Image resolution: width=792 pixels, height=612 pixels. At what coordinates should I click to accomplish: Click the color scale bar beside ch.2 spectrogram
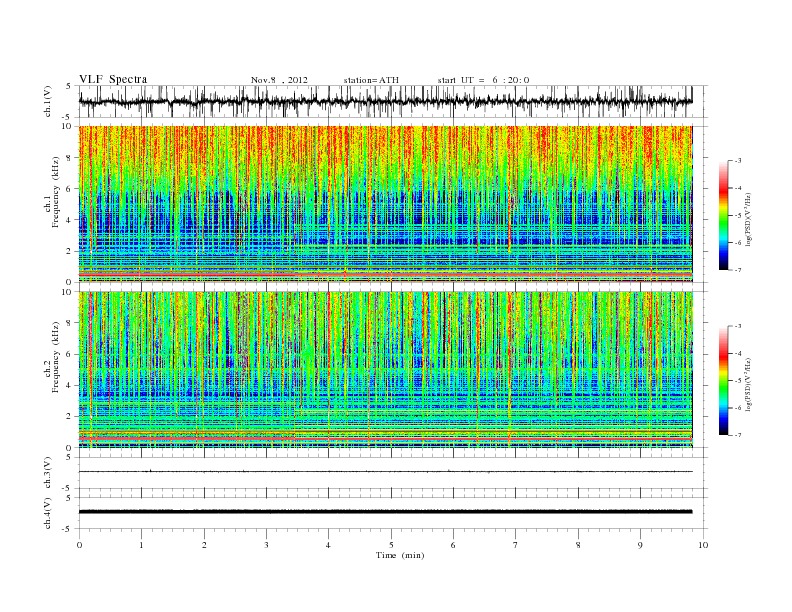[723, 381]
